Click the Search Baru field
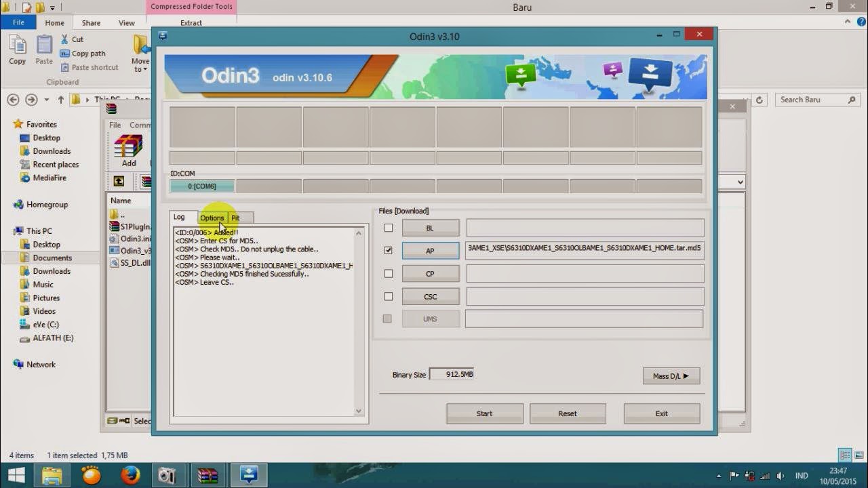 coord(818,100)
